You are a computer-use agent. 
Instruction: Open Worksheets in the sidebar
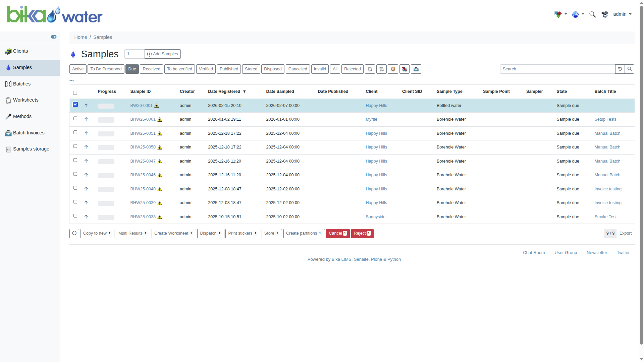tap(25, 100)
